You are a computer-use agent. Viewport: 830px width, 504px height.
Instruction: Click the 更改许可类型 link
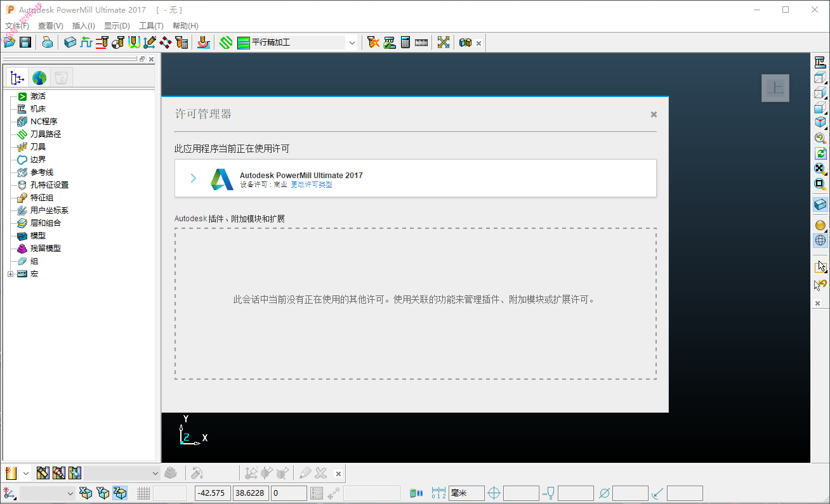[x=312, y=184]
